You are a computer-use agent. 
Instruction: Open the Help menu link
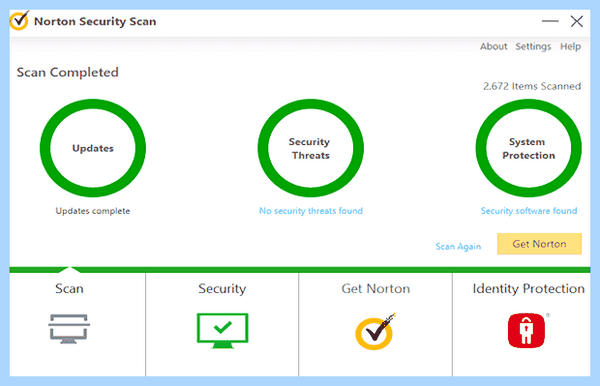[x=571, y=47]
